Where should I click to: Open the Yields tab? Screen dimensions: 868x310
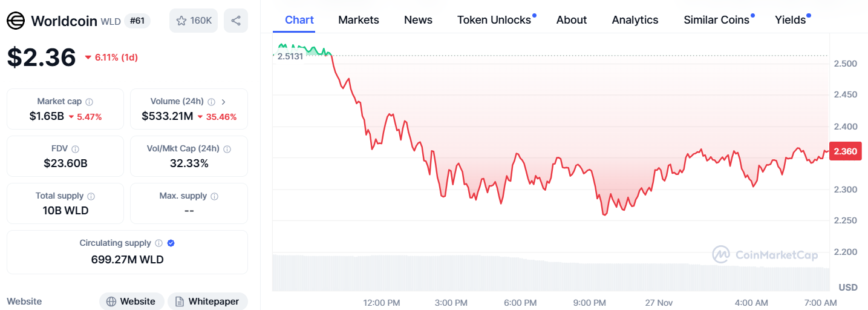coord(791,20)
